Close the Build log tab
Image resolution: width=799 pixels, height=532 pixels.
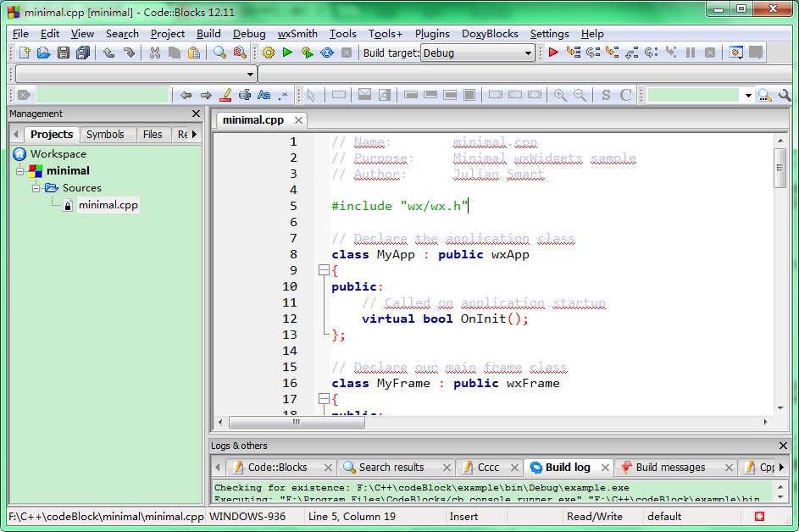[x=605, y=468]
